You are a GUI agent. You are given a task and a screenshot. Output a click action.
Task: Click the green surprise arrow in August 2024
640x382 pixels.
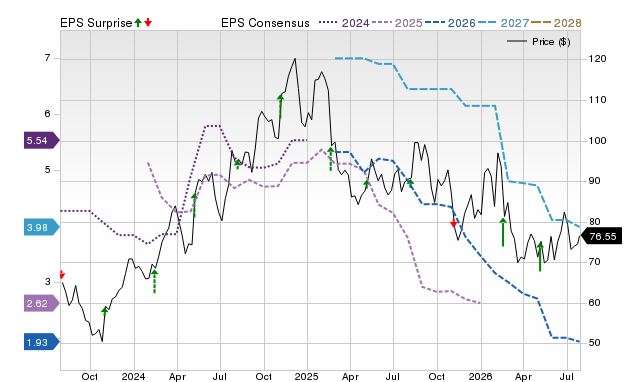click(x=238, y=164)
